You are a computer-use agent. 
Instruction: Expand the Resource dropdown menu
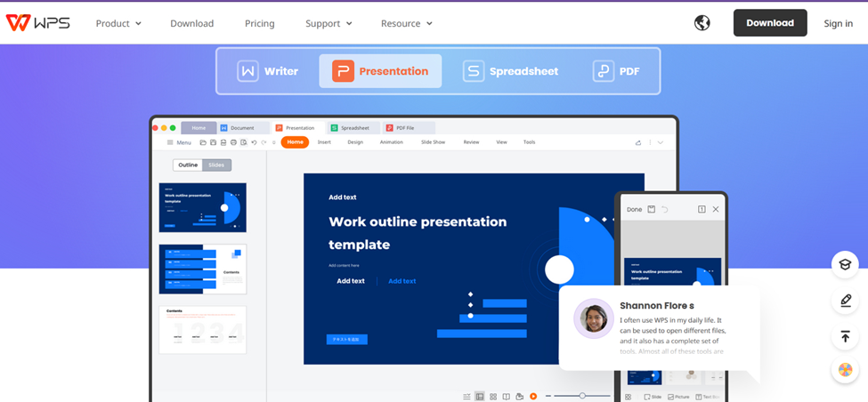click(x=406, y=23)
